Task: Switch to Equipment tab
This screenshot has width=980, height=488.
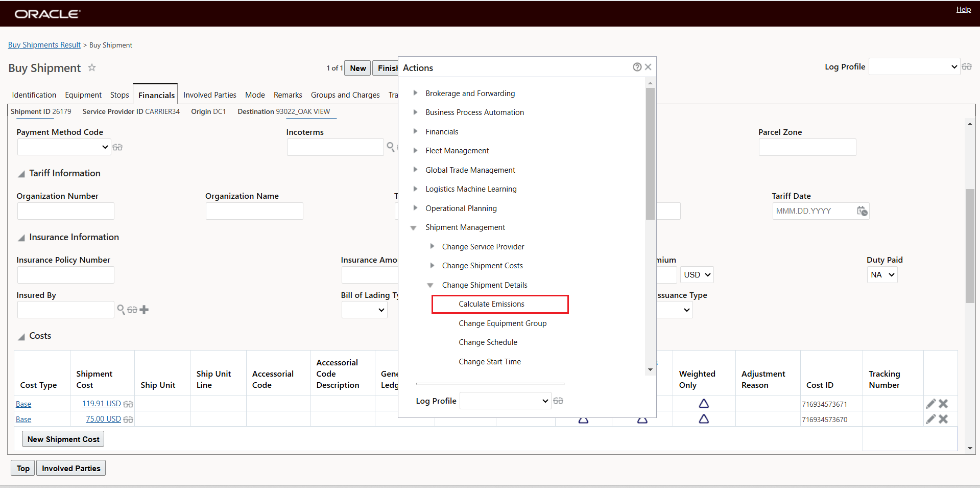Action: 83,95
